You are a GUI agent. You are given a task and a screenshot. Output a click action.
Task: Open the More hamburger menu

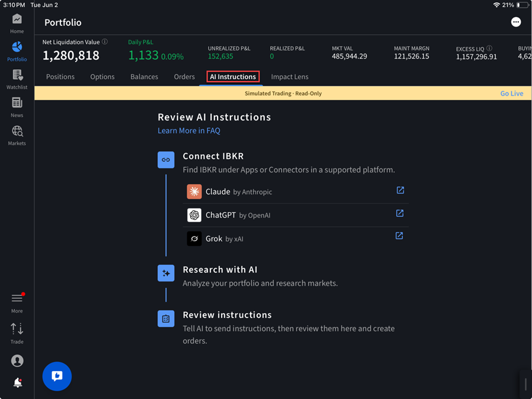click(x=17, y=299)
